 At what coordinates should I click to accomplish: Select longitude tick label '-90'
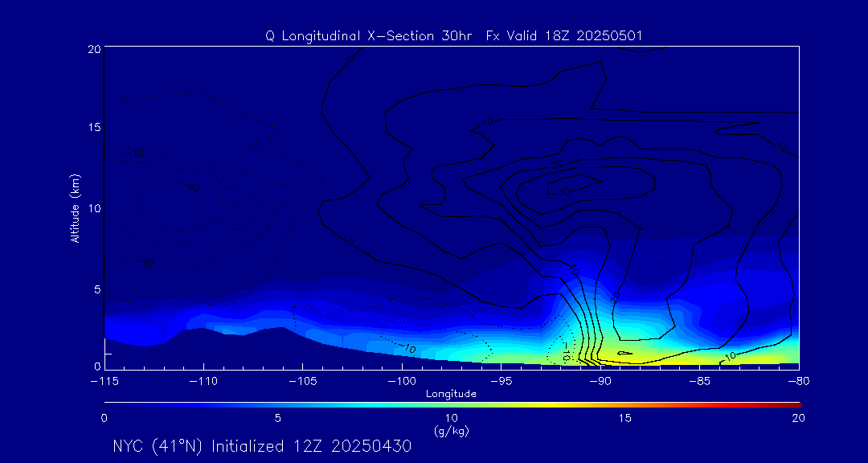[600, 381]
